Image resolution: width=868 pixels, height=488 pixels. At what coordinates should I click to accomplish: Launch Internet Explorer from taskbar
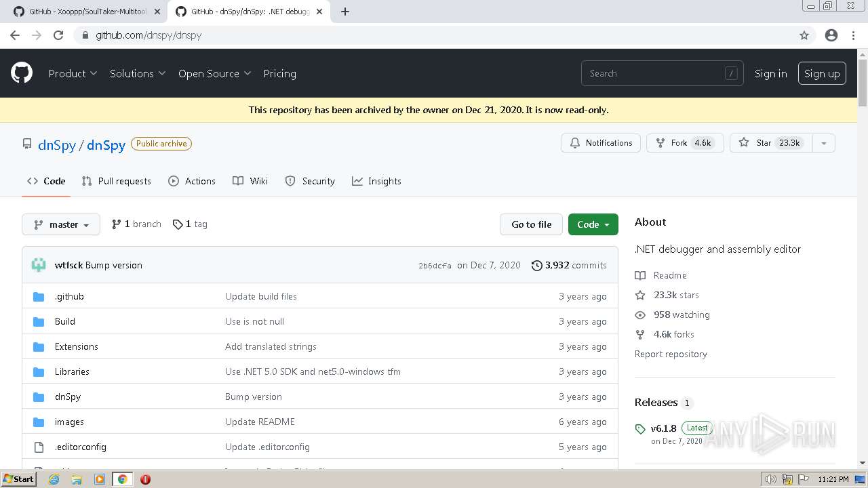tap(54, 479)
